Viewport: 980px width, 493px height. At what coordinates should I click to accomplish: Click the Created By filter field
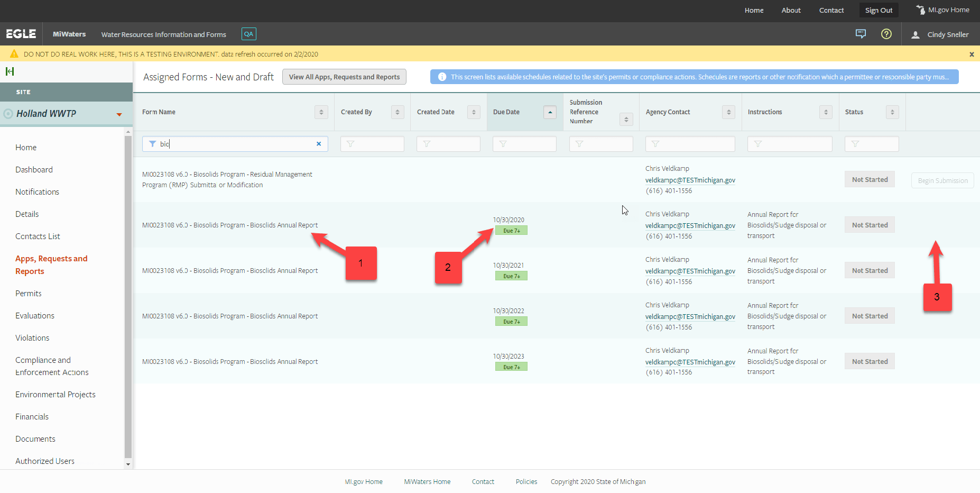click(x=372, y=144)
